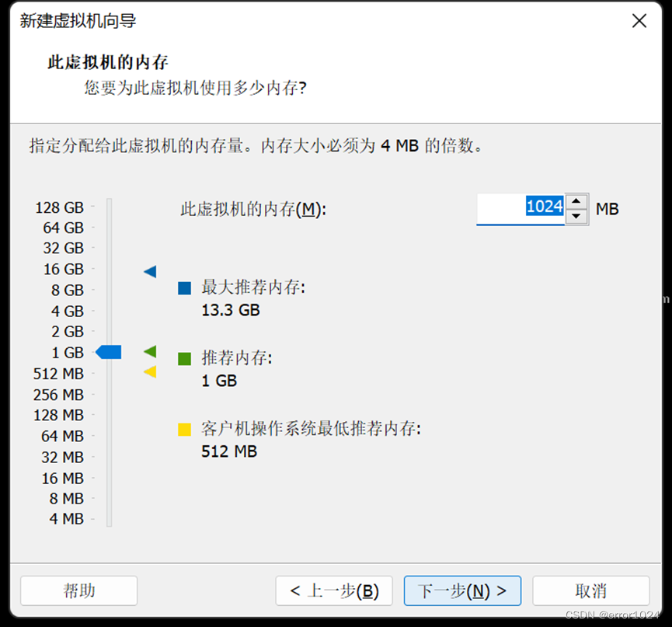Click the 2 GB scale label
This screenshot has height=627, width=672.
[68, 331]
